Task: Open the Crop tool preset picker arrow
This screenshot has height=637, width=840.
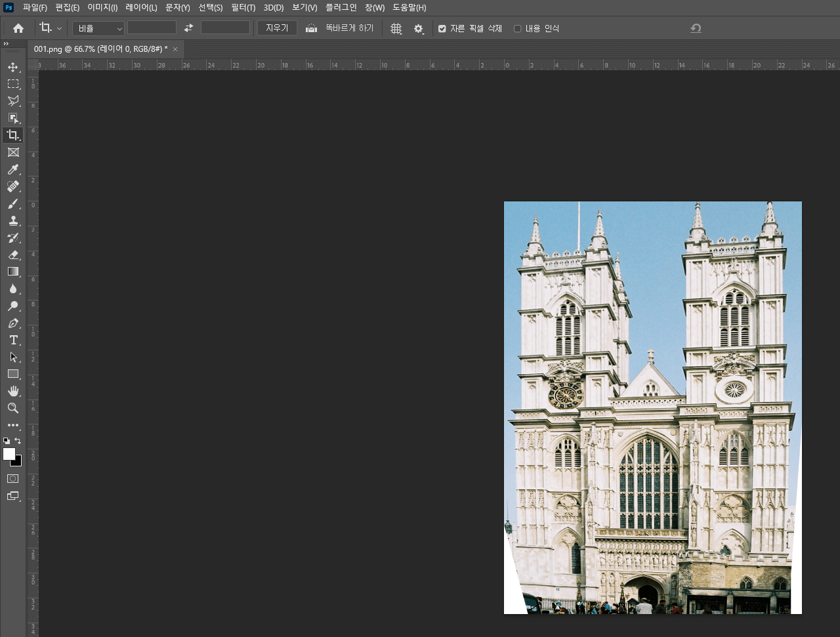Action: pos(59,28)
